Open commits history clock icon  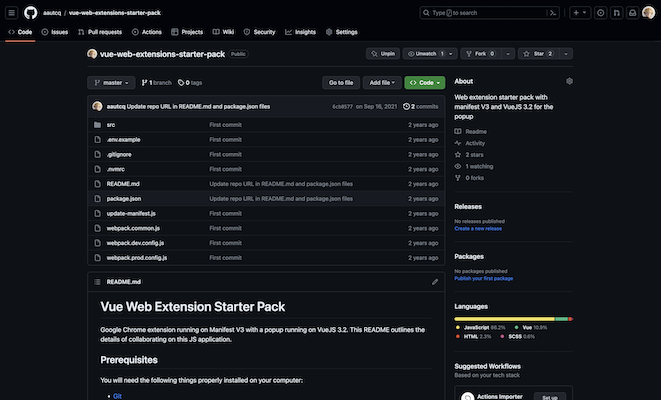[406, 106]
